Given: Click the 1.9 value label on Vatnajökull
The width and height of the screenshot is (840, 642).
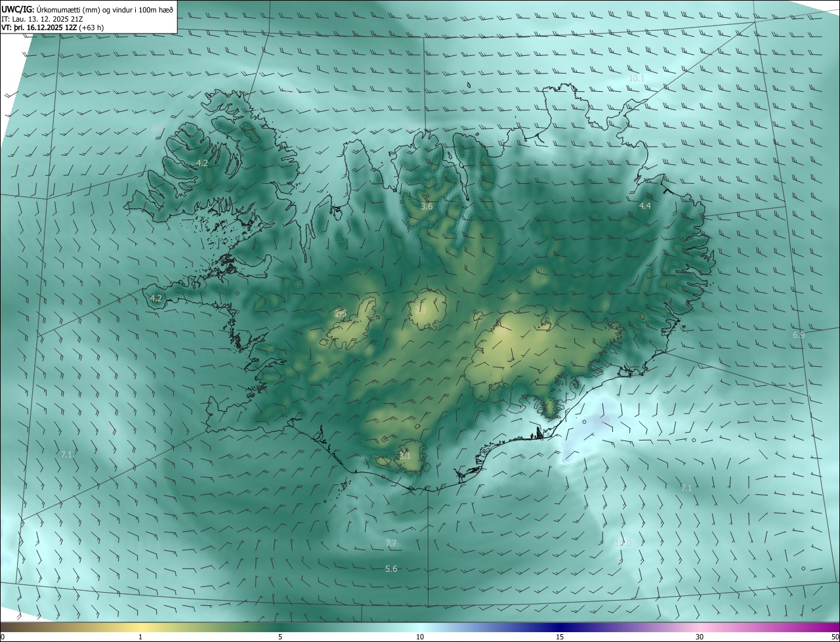Looking at the screenshot, I should coord(502,332).
